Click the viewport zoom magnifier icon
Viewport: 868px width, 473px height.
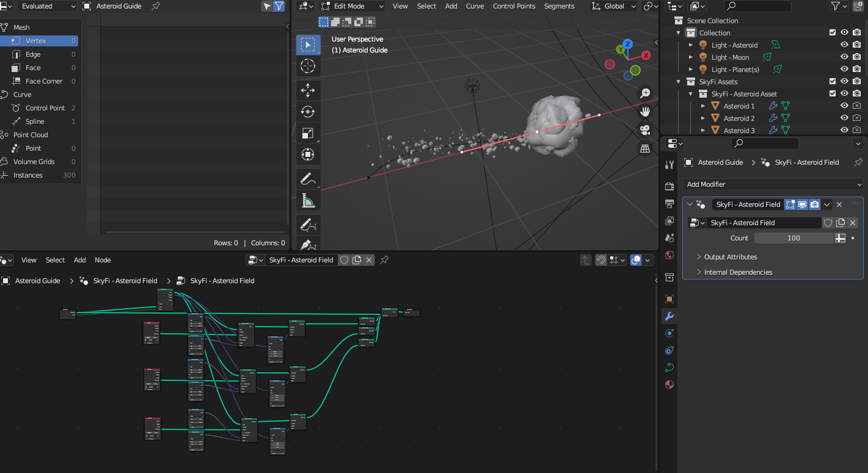pyautogui.click(x=645, y=93)
